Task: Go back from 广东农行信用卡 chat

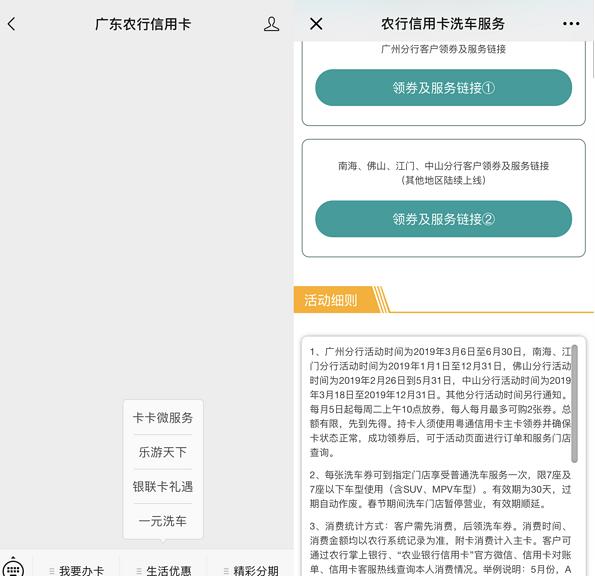Action: [x=11, y=24]
